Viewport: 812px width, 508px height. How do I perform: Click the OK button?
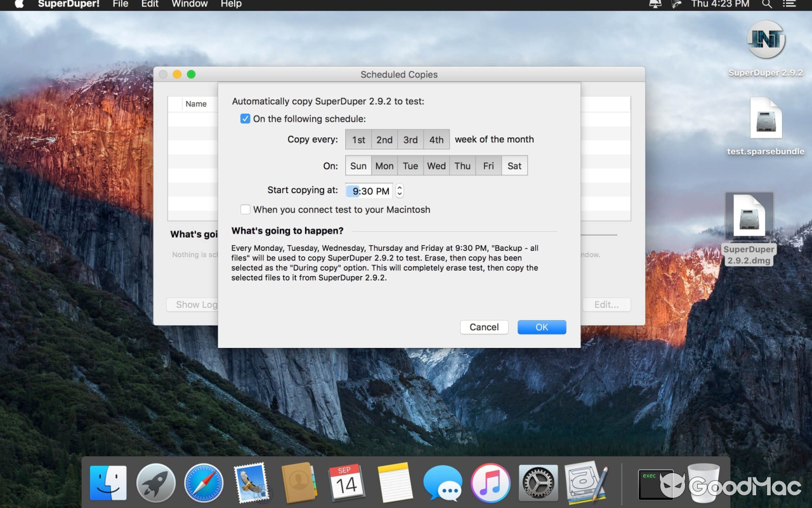542,326
